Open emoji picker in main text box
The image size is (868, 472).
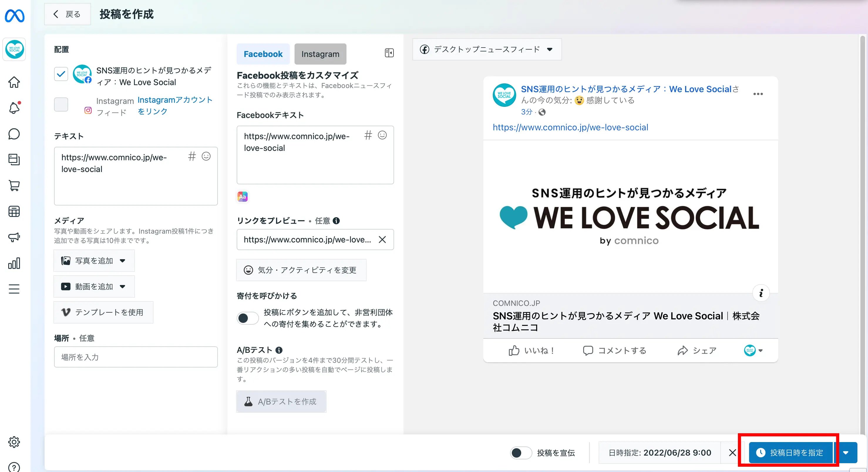pyautogui.click(x=206, y=156)
